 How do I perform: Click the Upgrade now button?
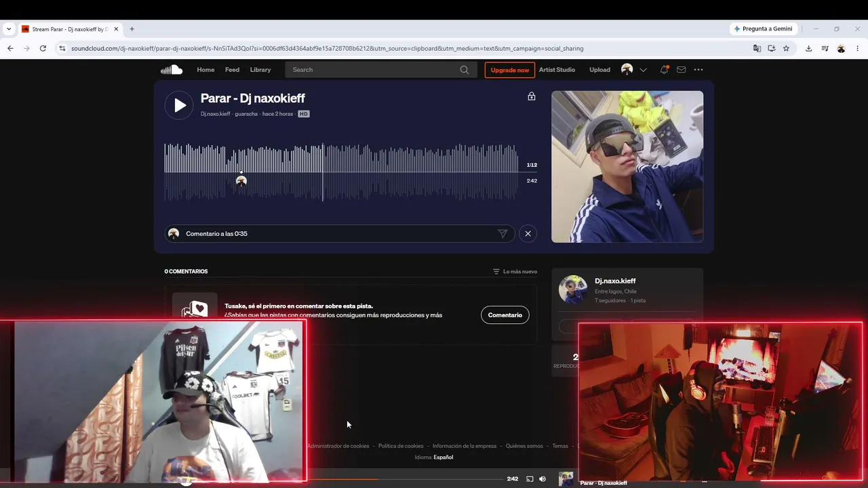click(x=510, y=70)
